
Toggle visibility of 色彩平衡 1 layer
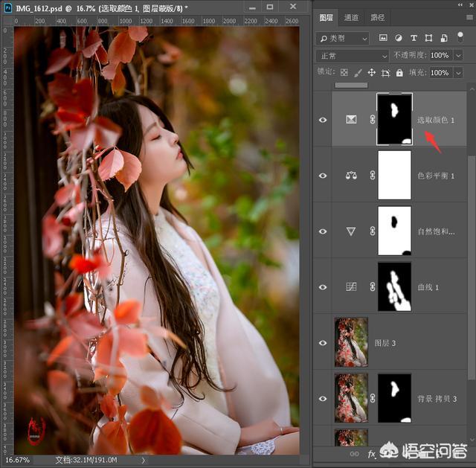323,176
